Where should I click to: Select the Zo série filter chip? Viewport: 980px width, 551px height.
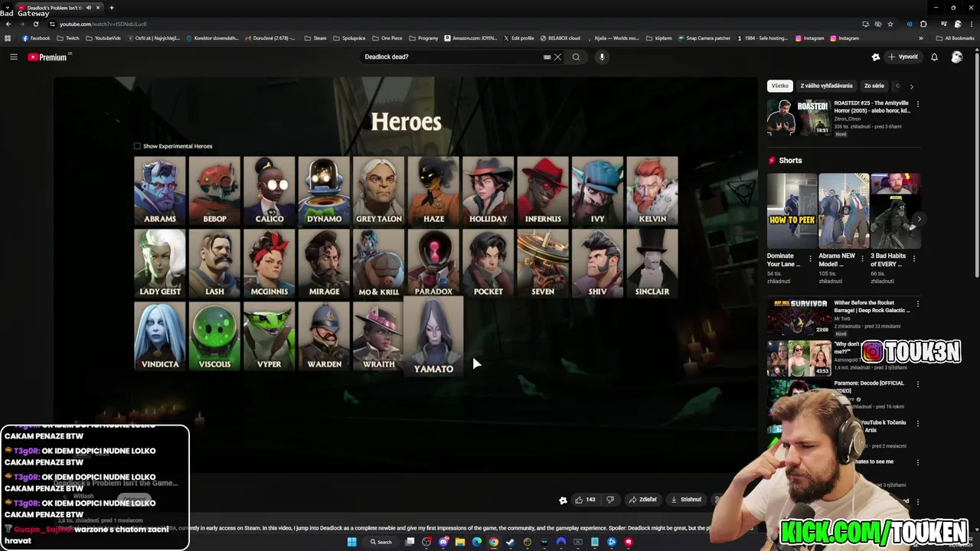tap(874, 86)
